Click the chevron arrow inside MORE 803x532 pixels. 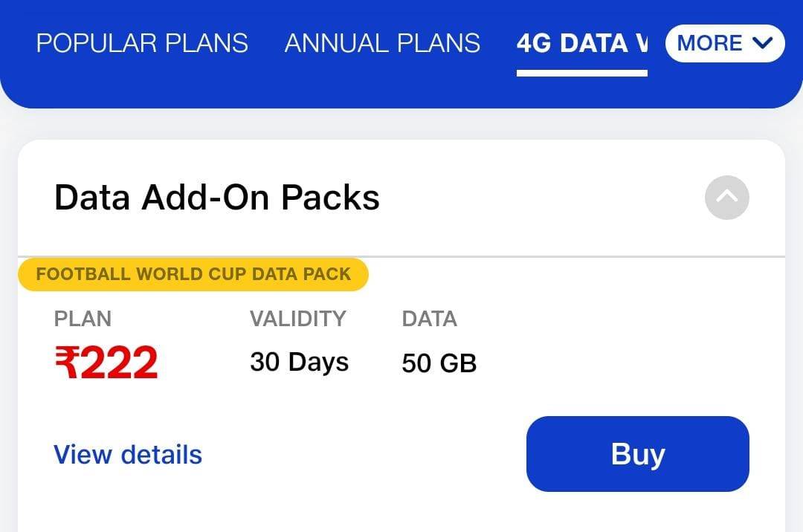tap(763, 43)
